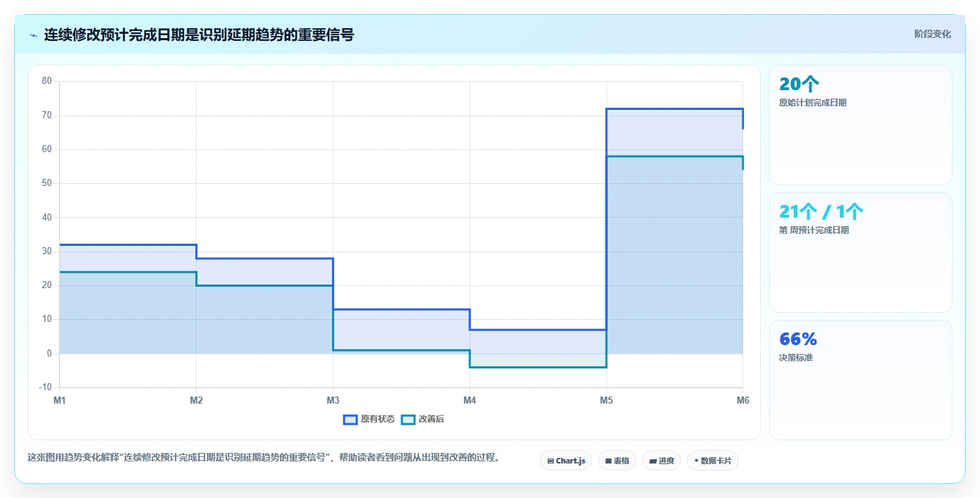Toggle the 改善后 legend swatch
The width and height of the screenshot is (980, 498).
[x=408, y=419]
